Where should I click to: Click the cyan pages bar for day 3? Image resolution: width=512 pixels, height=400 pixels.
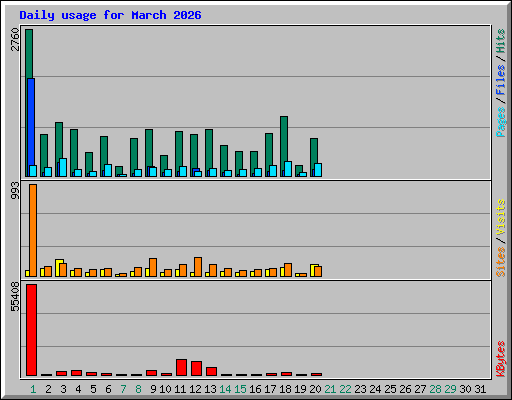pos(63,167)
